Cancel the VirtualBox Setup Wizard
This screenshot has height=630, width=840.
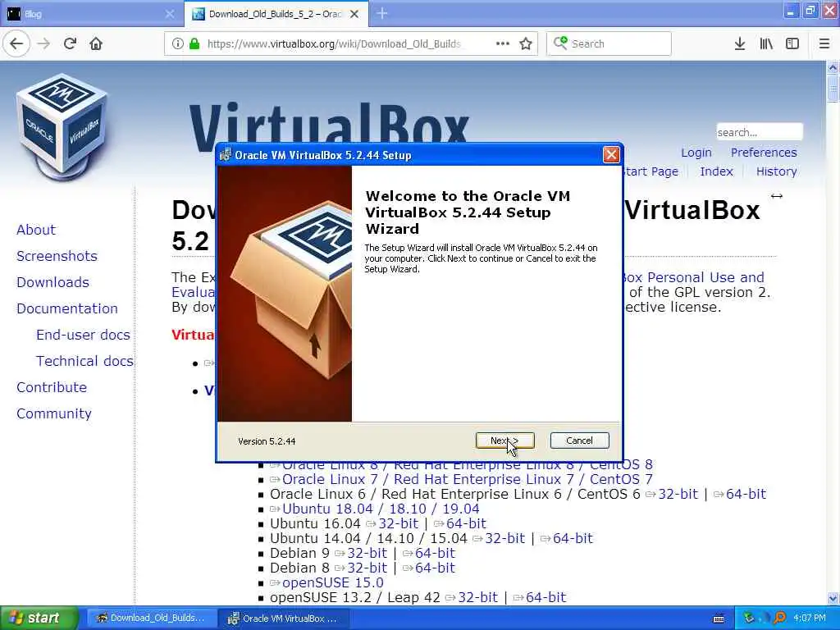coord(580,441)
